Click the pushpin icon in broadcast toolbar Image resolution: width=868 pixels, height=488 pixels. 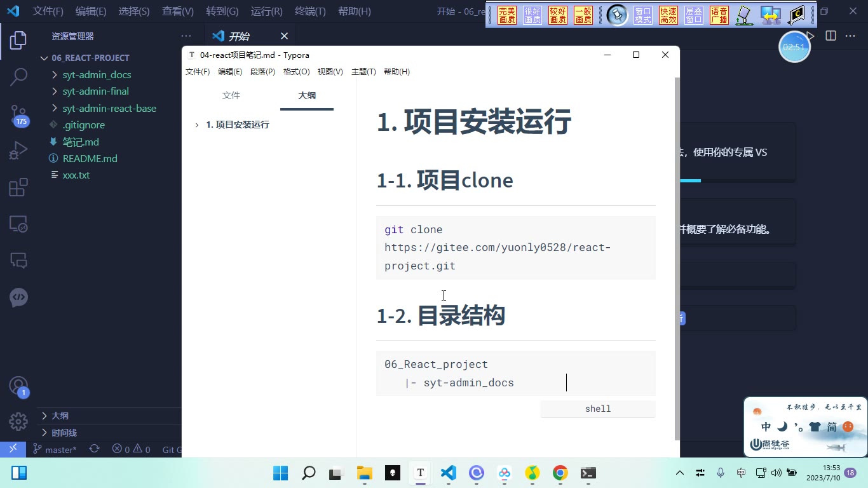(x=617, y=15)
